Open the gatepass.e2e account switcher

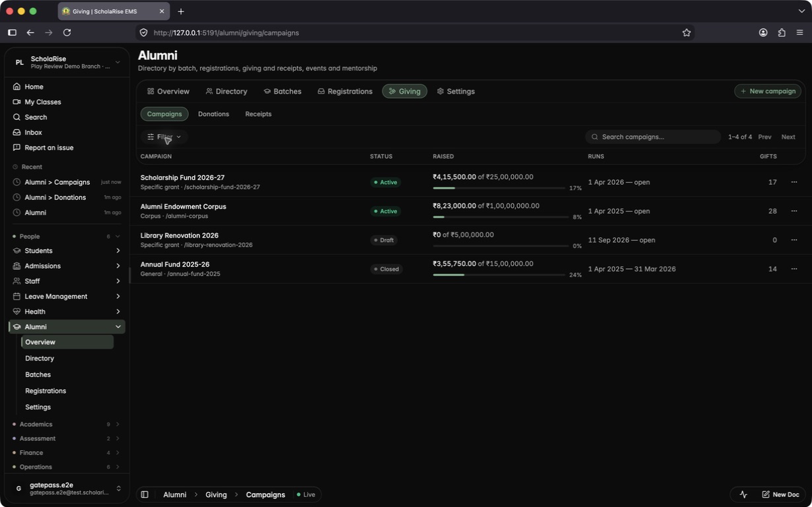coord(67,489)
